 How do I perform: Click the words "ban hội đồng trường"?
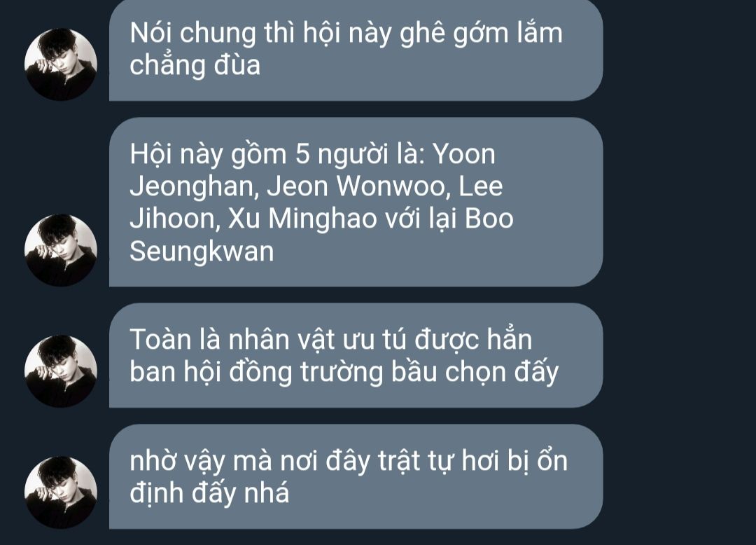(x=255, y=373)
